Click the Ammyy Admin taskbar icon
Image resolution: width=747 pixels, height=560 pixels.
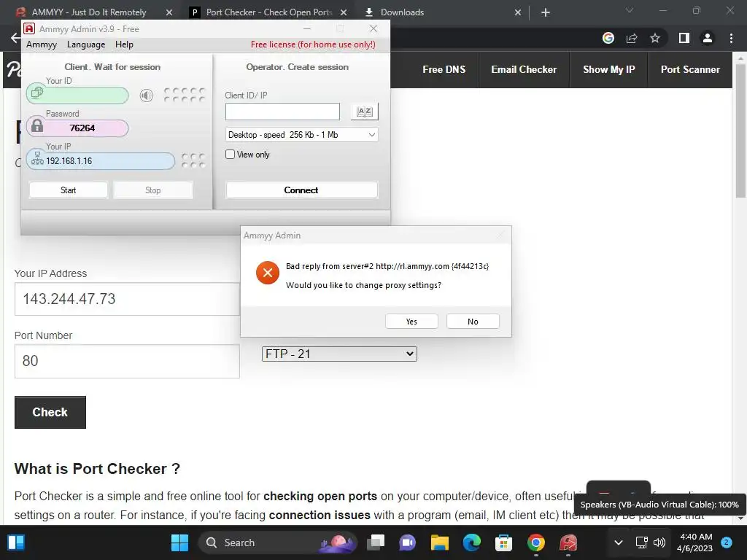click(568, 542)
